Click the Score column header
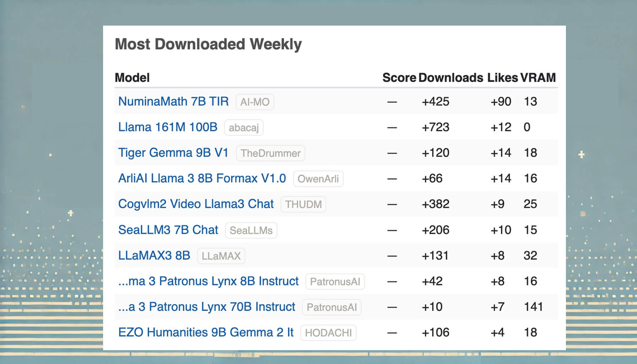The width and height of the screenshot is (637, 364). (399, 78)
